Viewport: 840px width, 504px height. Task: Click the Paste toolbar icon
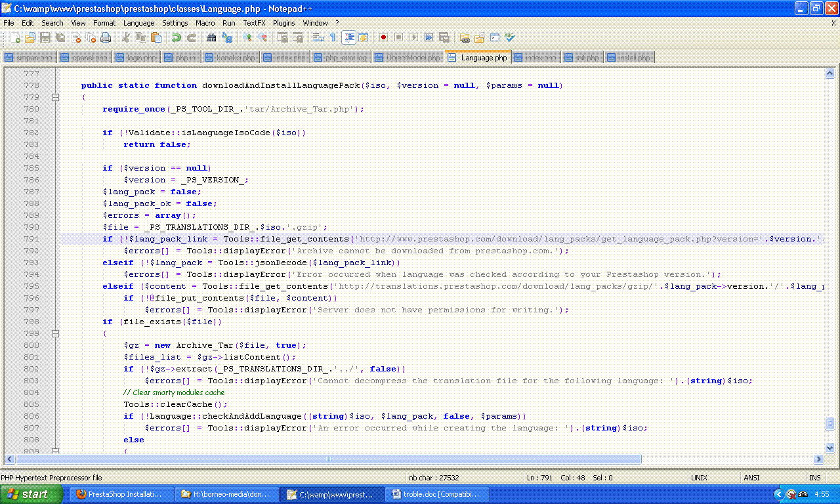[x=156, y=38]
